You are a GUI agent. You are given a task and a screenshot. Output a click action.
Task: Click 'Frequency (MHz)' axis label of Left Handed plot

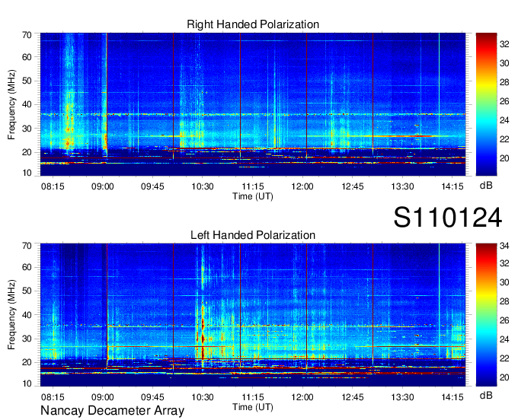point(11,315)
